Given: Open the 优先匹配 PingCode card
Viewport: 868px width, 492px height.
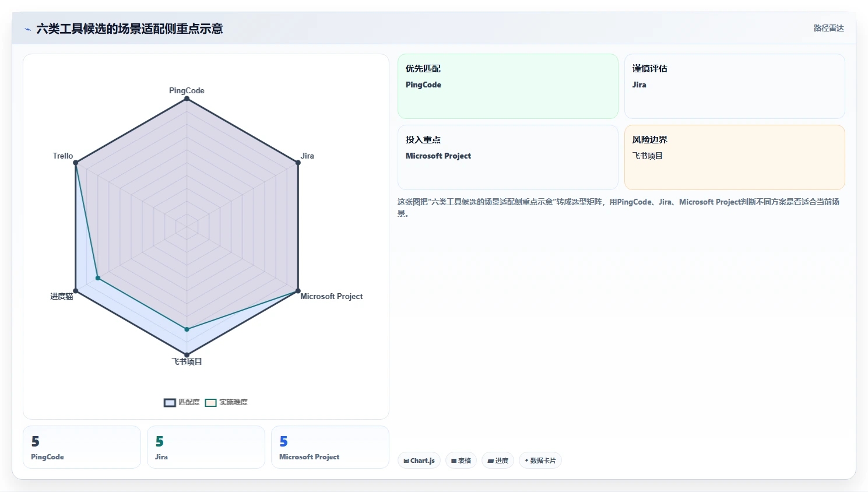Looking at the screenshot, I should pos(508,86).
